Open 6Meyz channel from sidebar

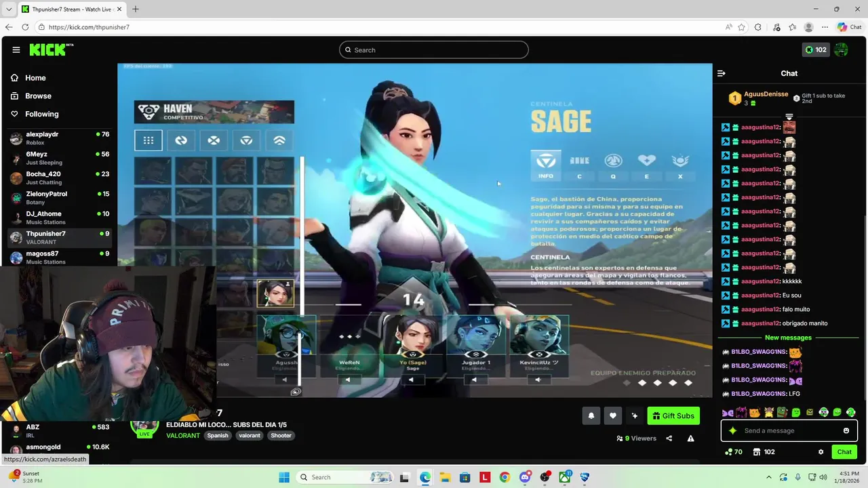click(59, 158)
